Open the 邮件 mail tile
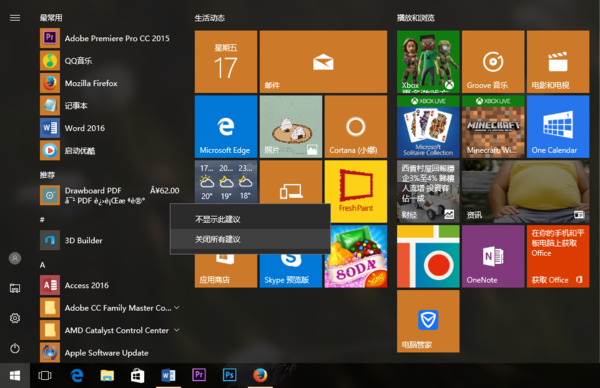 (x=323, y=62)
